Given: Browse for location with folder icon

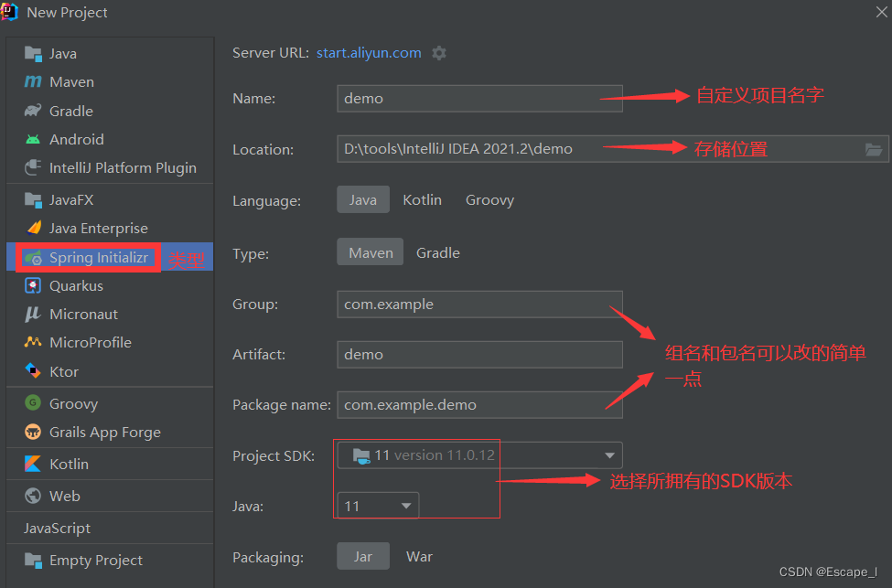Looking at the screenshot, I should [873, 150].
